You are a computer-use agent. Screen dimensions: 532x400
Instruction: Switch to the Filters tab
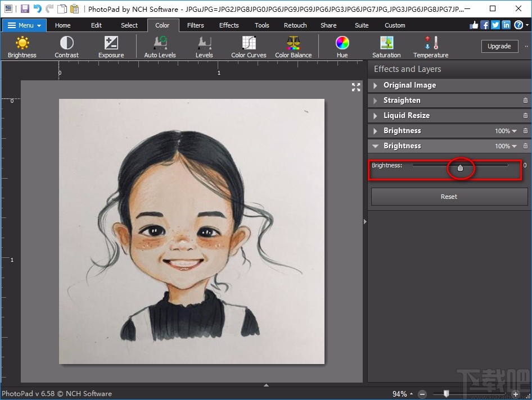point(195,25)
